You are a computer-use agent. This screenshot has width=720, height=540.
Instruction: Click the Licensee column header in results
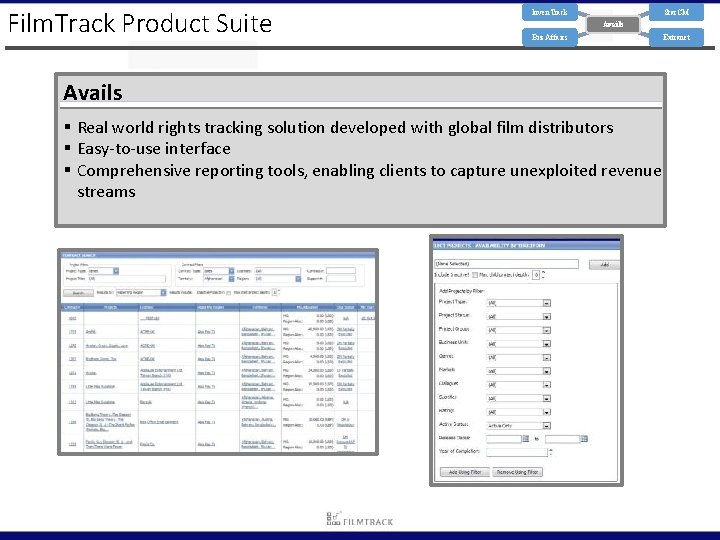point(167,307)
